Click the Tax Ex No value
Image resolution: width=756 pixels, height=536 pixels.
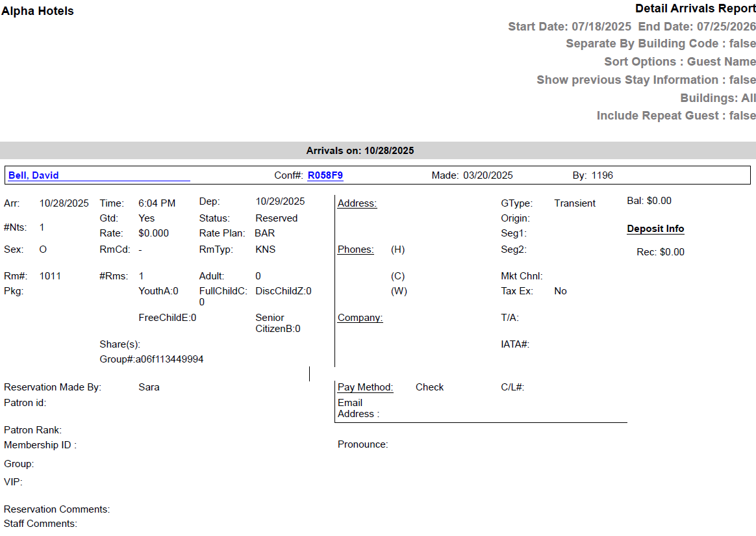pyautogui.click(x=560, y=290)
